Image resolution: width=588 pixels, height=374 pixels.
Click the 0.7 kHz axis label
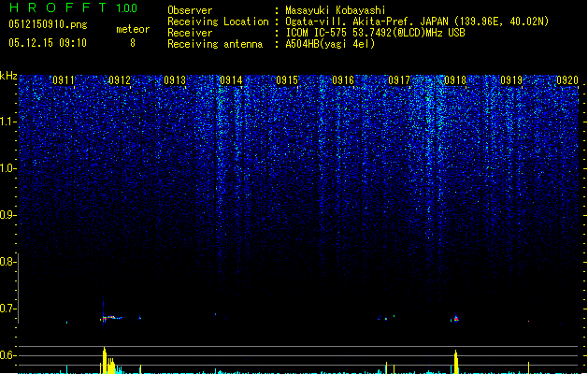(7, 309)
